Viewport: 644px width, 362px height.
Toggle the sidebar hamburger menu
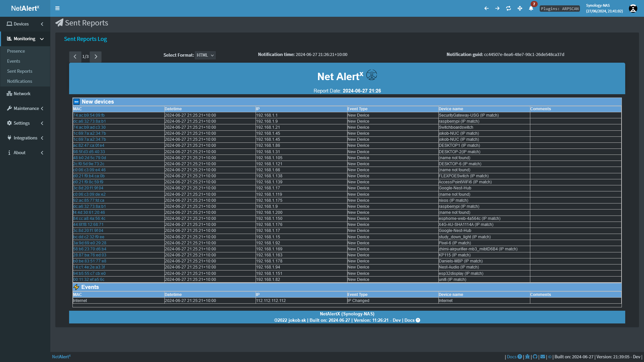tap(57, 8)
